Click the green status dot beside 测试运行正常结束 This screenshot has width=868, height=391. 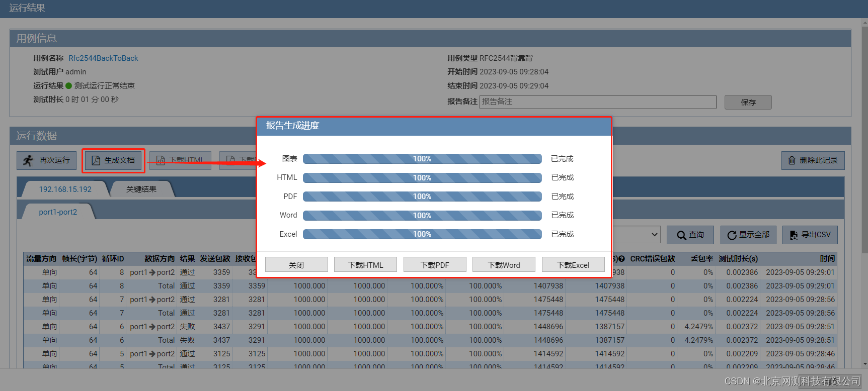(x=69, y=86)
